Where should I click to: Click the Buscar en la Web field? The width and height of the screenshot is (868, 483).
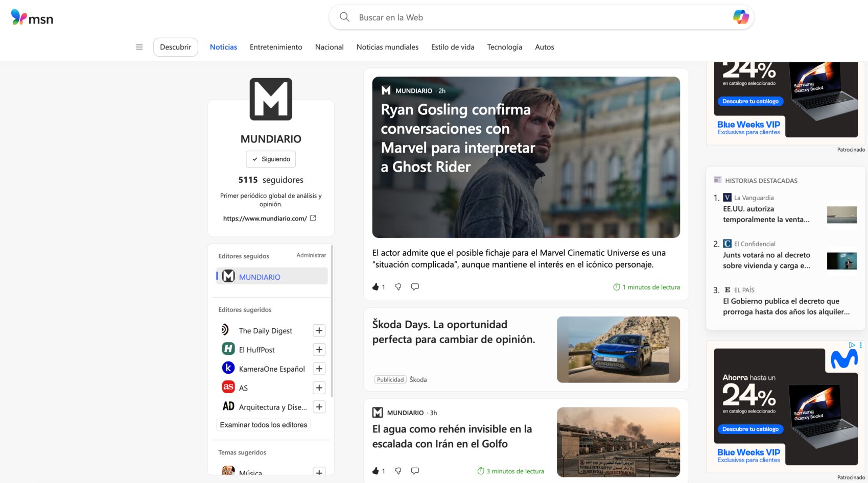(x=542, y=17)
